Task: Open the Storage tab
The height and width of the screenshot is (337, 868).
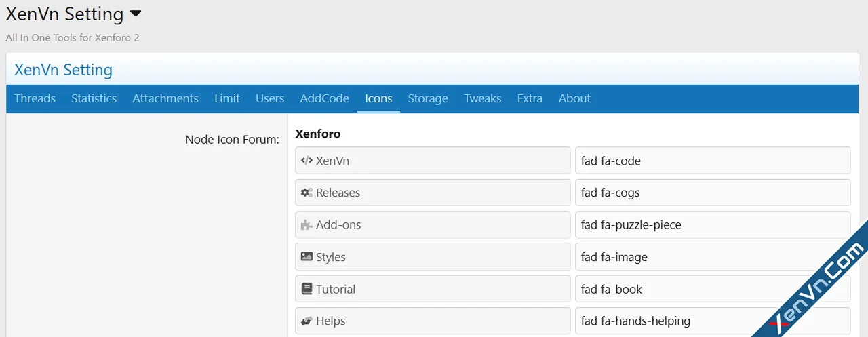Action: pyautogui.click(x=428, y=98)
